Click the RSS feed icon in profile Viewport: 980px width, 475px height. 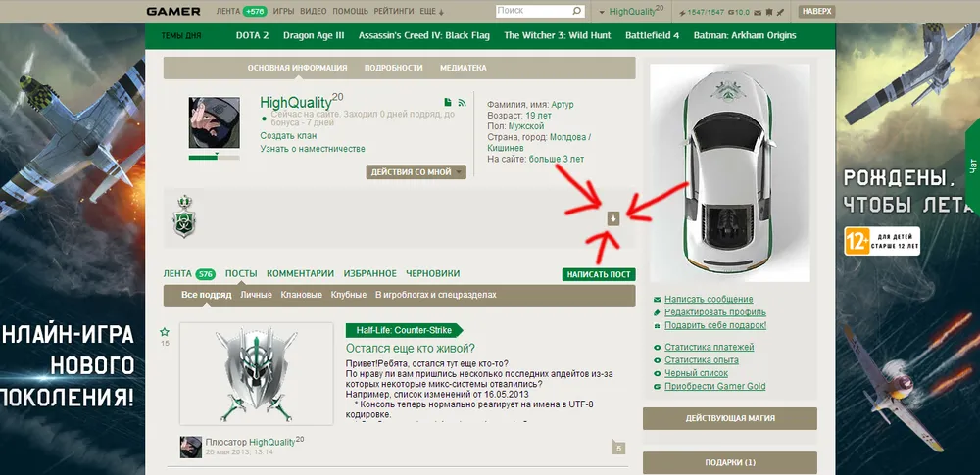coord(462,102)
